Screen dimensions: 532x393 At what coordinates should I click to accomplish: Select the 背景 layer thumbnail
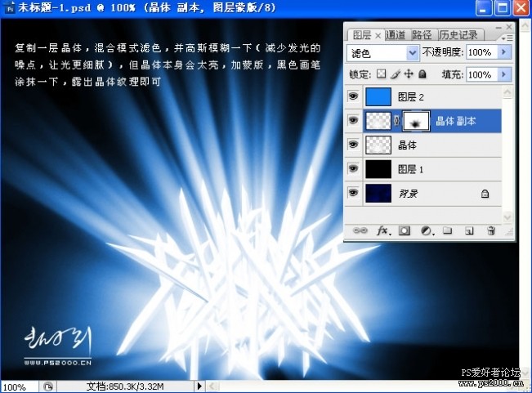(378, 194)
